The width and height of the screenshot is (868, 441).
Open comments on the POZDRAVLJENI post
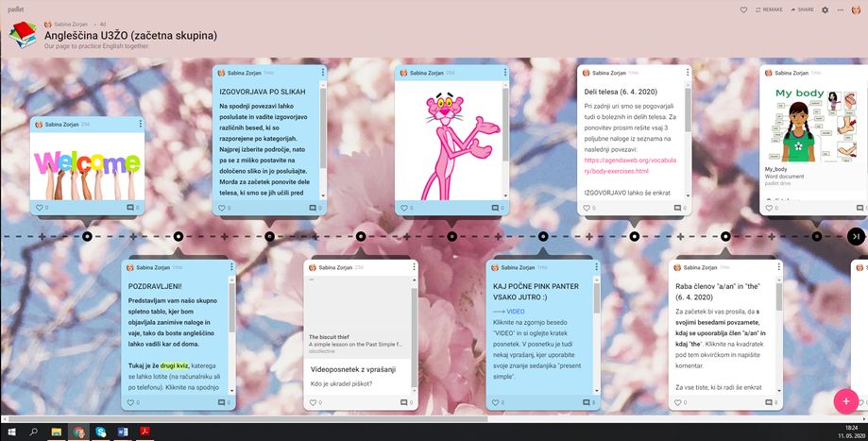pyautogui.click(x=223, y=402)
